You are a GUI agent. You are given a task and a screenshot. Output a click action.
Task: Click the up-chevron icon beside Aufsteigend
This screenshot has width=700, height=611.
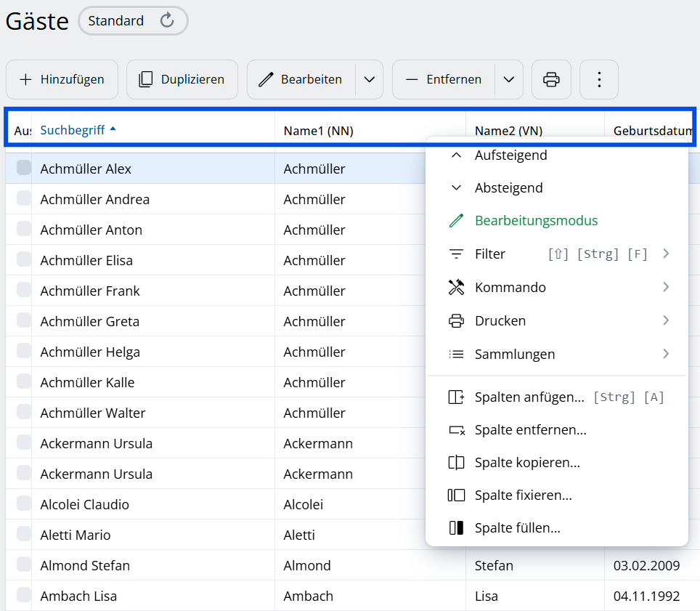pyautogui.click(x=456, y=155)
